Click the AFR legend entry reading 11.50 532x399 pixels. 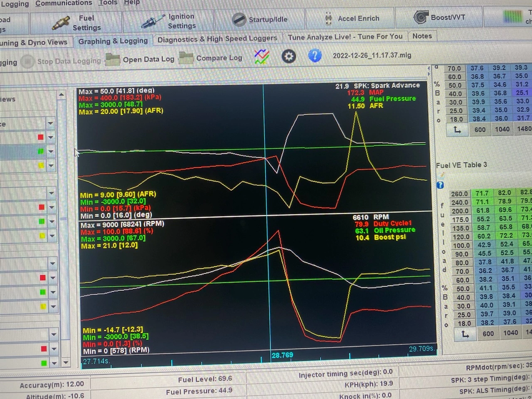point(365,106)
